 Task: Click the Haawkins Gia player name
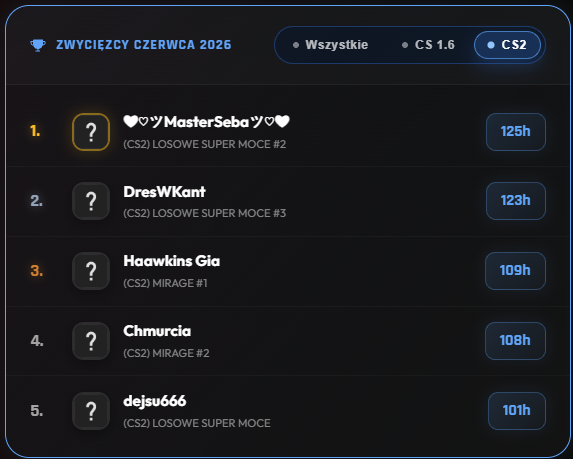[x=172, y=261]
